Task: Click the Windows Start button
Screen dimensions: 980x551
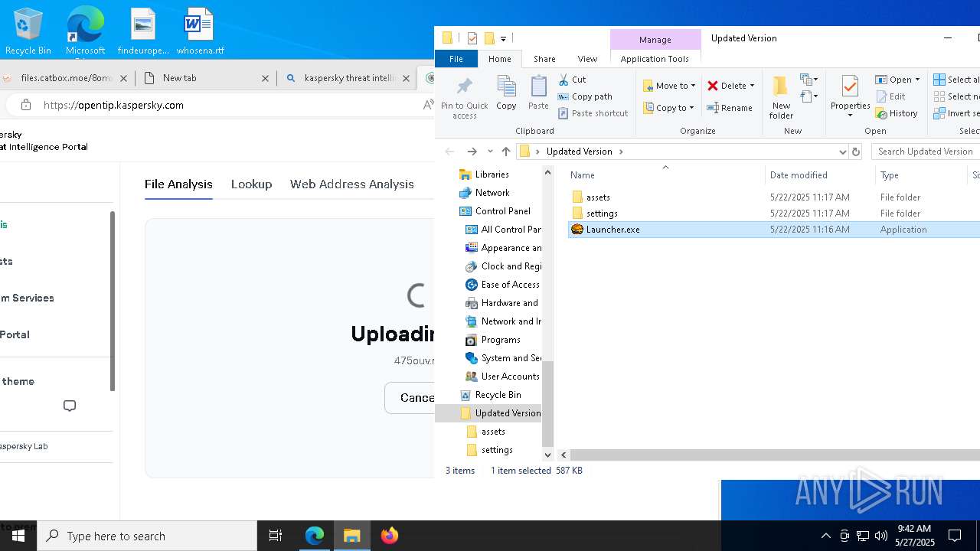Action: 18,536
